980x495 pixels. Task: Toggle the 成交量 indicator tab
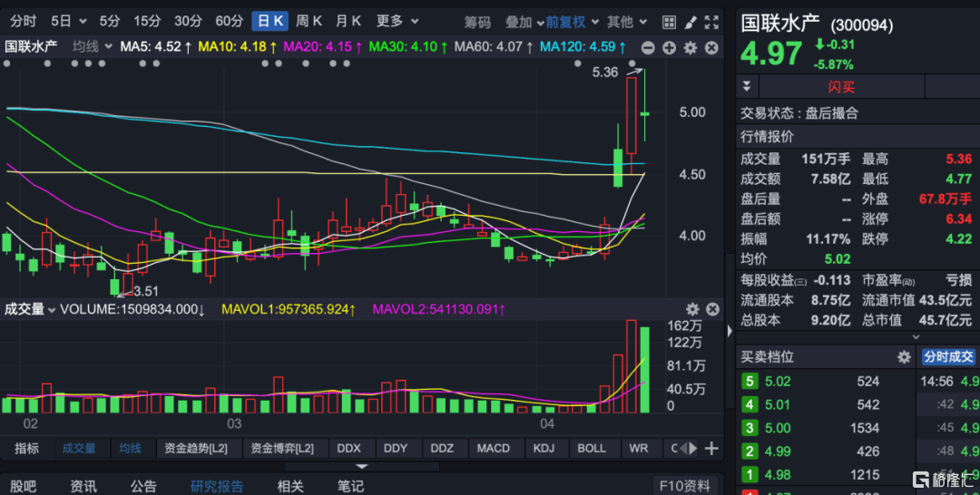[x=79, y=448]
